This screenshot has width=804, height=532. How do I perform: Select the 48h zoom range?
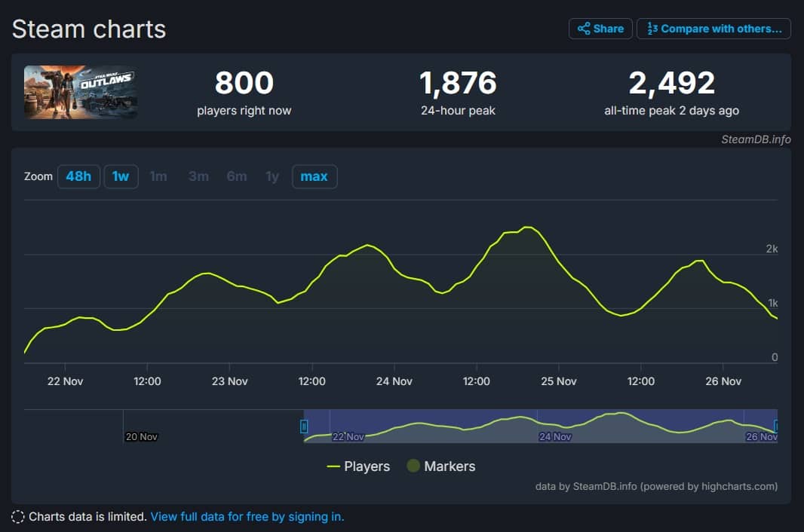pyautogui.click(x=78, y=176)
